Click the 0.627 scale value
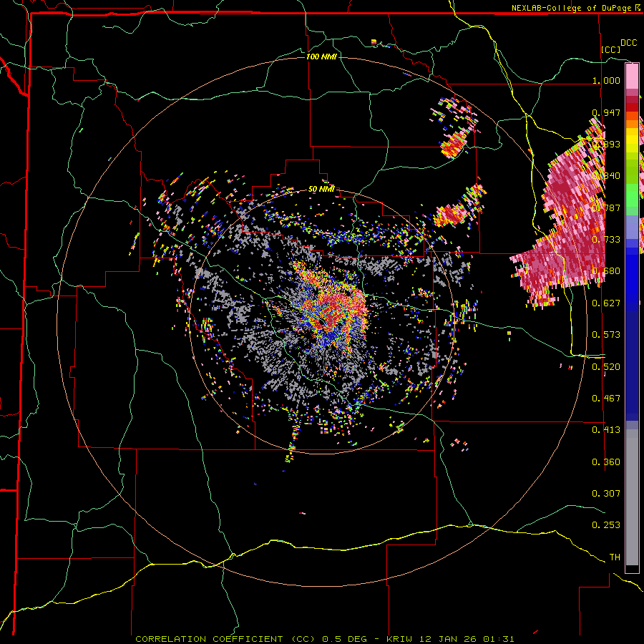Screen dimensions: 644x644 [x=606, y=303]
